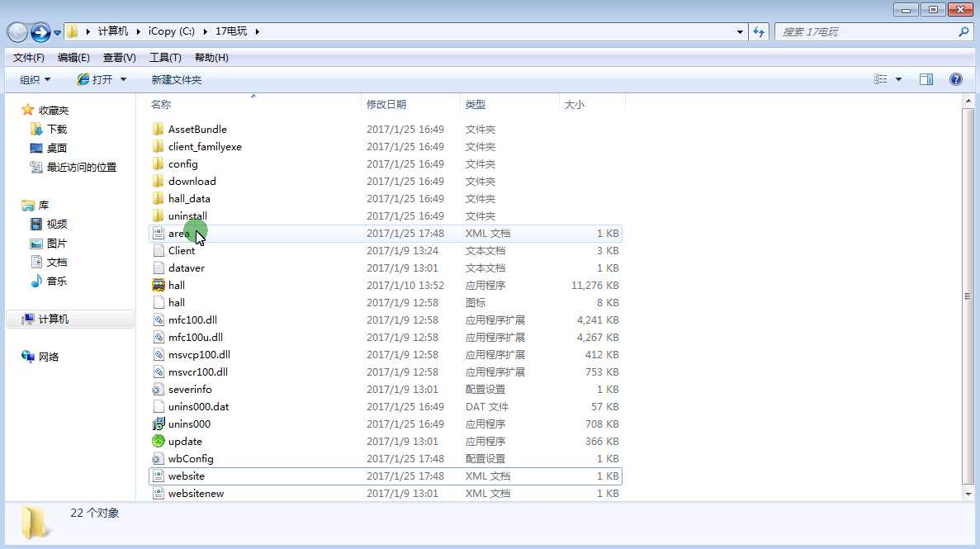Open the view options dropdown arrow
The width and height of the screenshot is (980, 549).
click(899, 79)
